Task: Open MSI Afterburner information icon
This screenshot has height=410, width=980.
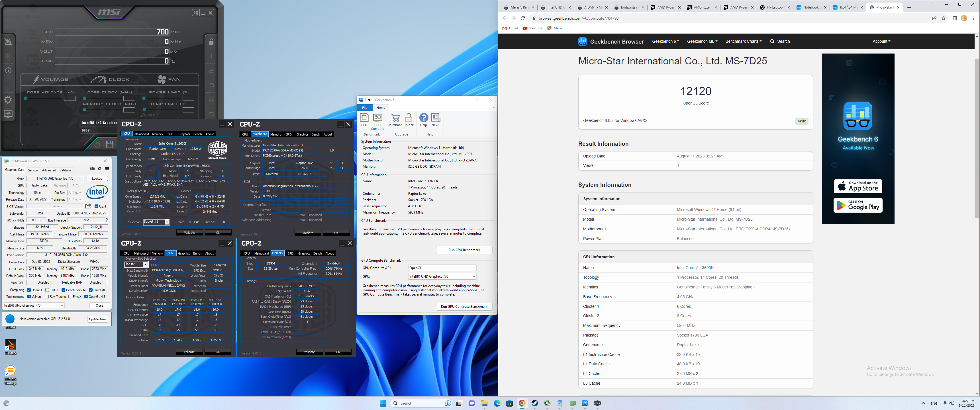Action: point(8,70)
